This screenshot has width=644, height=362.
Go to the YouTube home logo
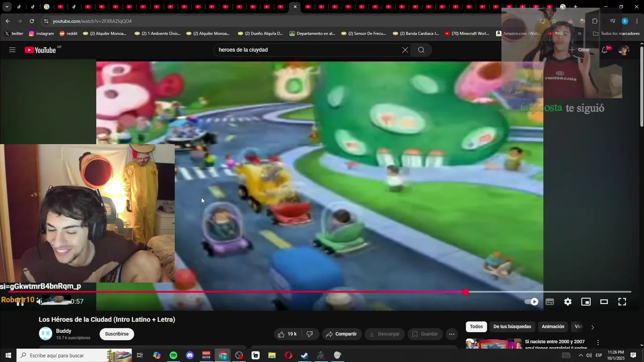tap(40, 50)
